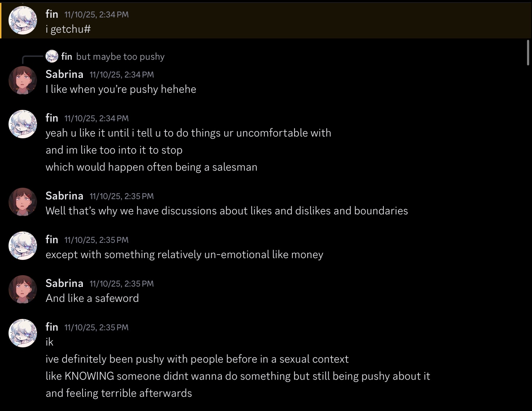Click fin's avatar beside the "i getchu#" message
Screen dimensions: 532x411
(x=23, y=20)
